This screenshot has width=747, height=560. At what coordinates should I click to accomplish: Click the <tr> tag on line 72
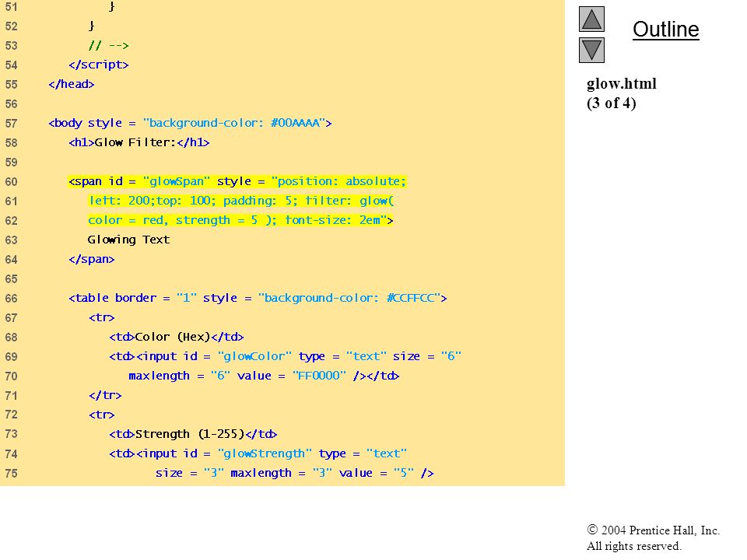102,415
